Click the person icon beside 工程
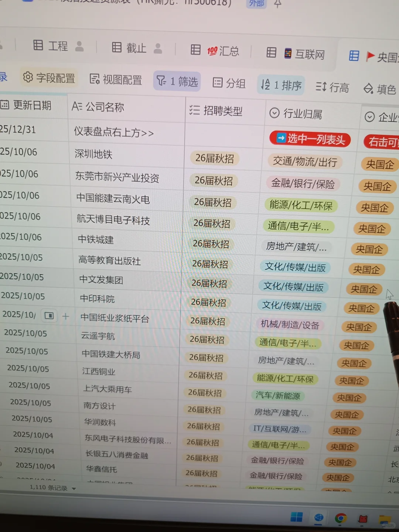Image resolution: width=399 pixels, height=532 pixels. tap(79, 46)
